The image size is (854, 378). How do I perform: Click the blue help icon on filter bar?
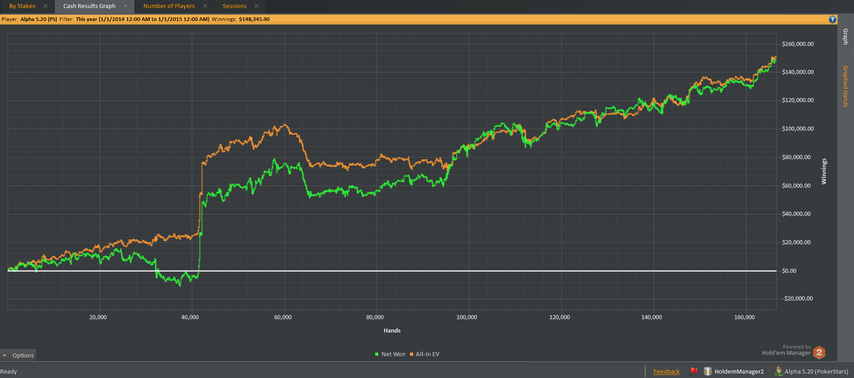click(832, 19)
